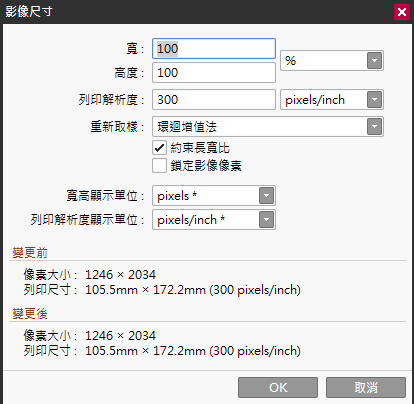Click the % unit combo box text

click(290, 61)
